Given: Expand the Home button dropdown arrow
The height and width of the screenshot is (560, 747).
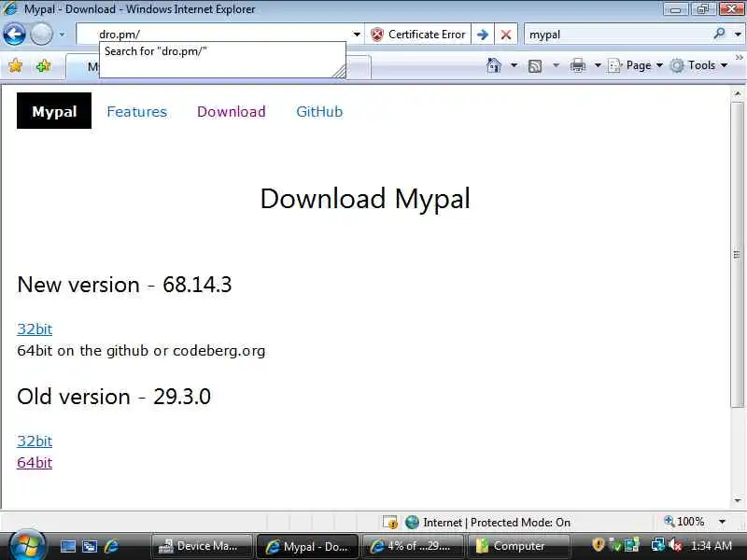Looking at the screenshot, I should (514, 65).
